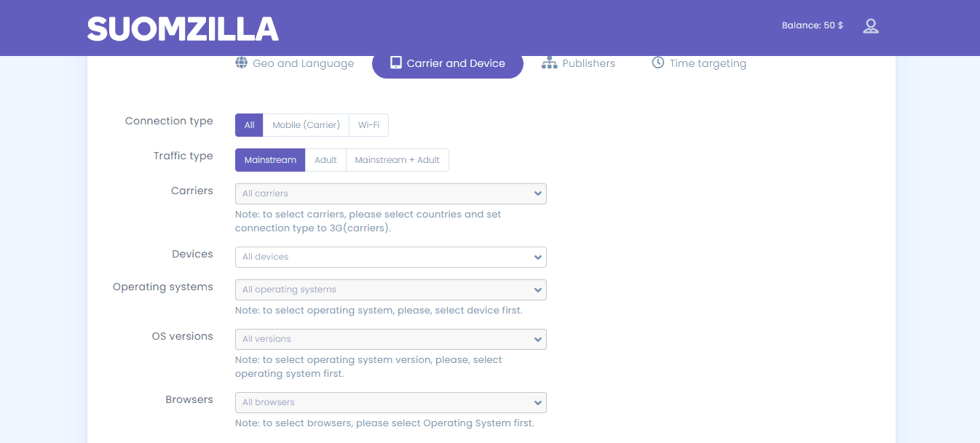Expand the All devices dropdown

coord(390,257)
